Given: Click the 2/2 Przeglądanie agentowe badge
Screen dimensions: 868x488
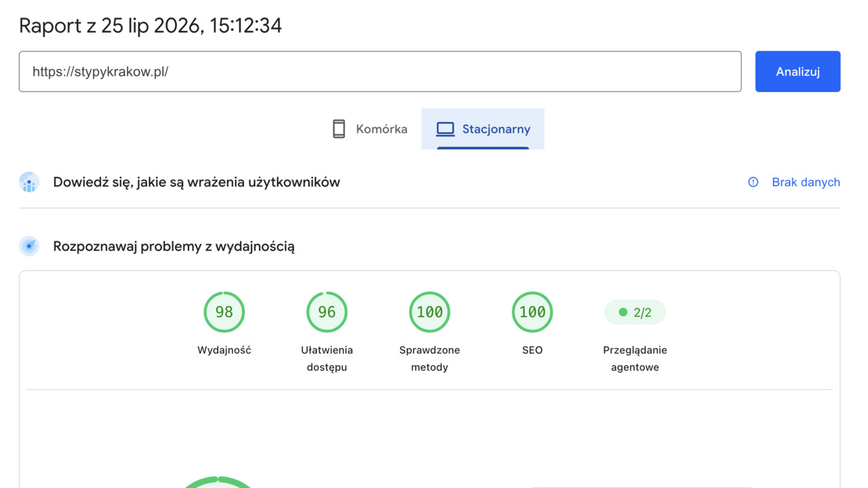Looking at the screenshot, I should click(635, 312).
